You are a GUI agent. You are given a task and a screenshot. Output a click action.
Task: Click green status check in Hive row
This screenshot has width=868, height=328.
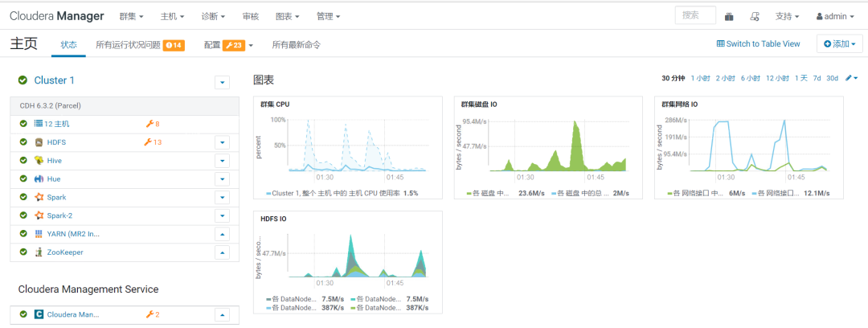(23, 161)
